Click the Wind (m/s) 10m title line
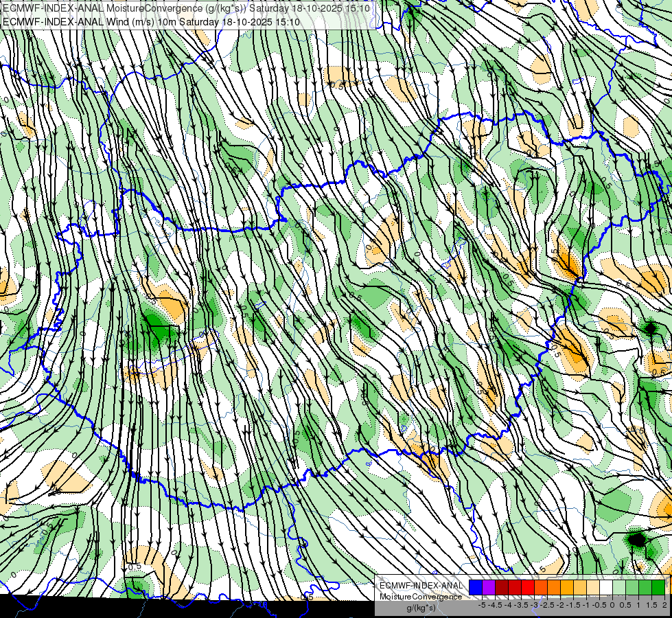 coord(151,21)
